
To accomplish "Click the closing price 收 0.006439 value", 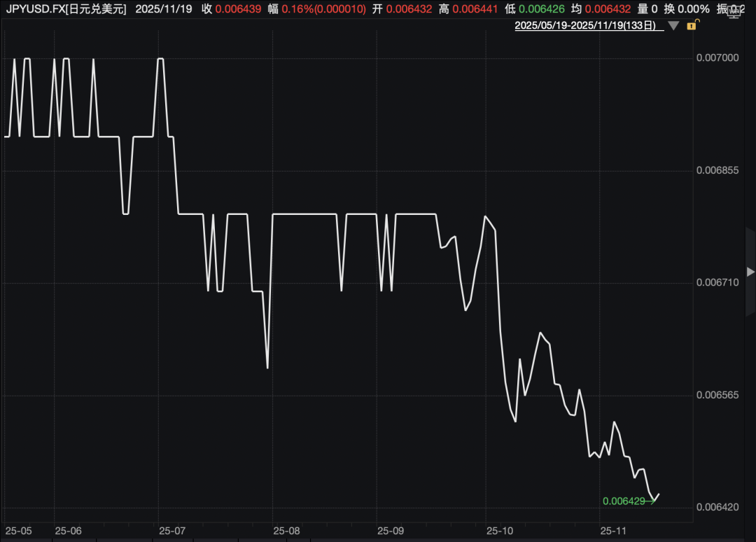I will coord(238,9).
